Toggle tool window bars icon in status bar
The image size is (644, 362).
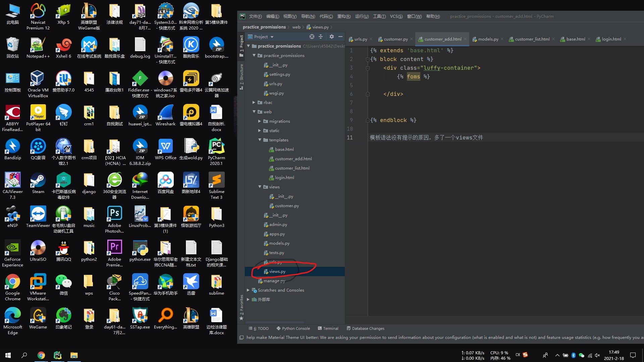tap(241, 338)
